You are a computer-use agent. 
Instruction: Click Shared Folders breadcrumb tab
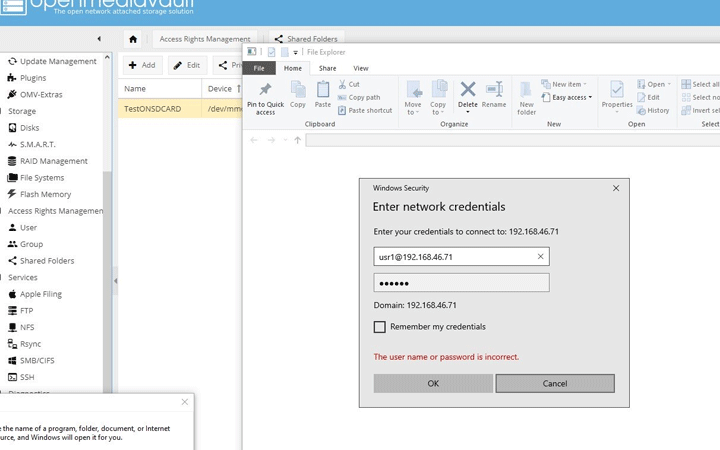click(306, 39)
